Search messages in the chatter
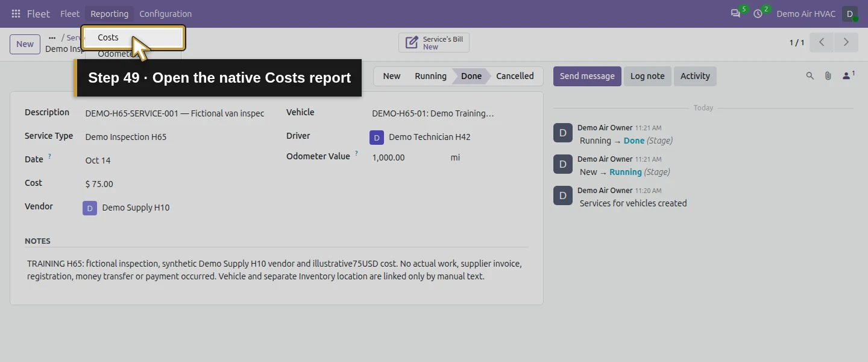Screen dimensions: 868x362 point(810,76)
